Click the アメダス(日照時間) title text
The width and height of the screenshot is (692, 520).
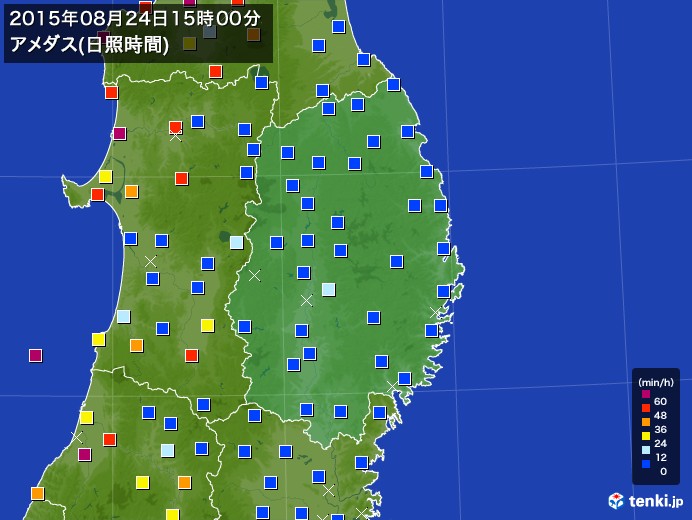[x=89, y=45]
